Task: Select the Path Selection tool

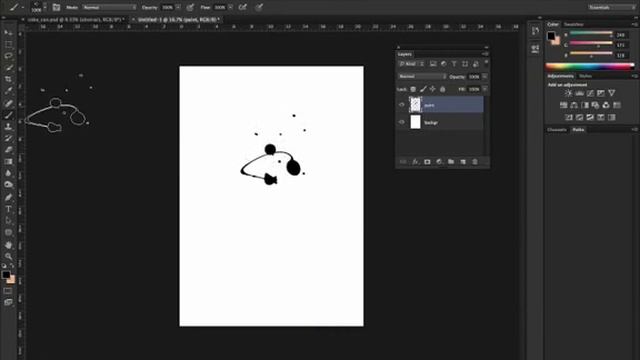Action: [8, 221]
